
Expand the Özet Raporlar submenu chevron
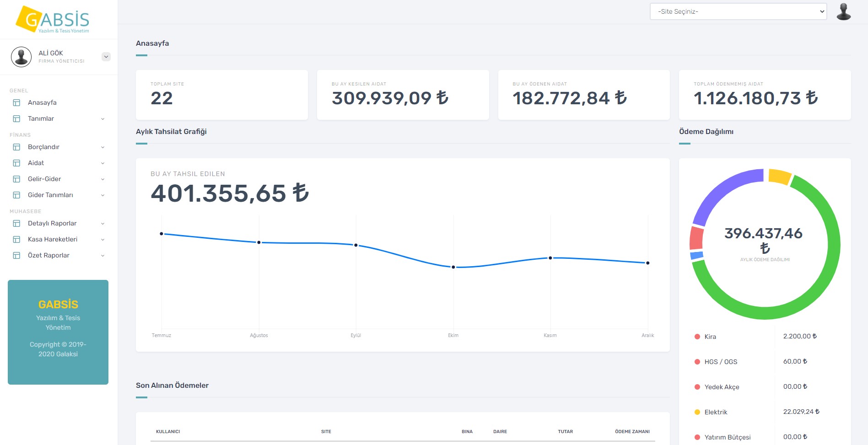pyautogui.click(x=102, y=256)
